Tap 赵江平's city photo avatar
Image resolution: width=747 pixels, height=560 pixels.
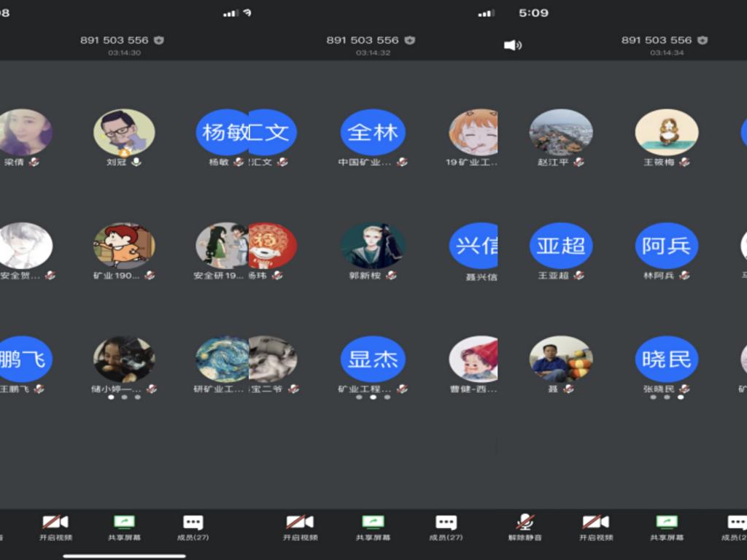pos(560,132)
